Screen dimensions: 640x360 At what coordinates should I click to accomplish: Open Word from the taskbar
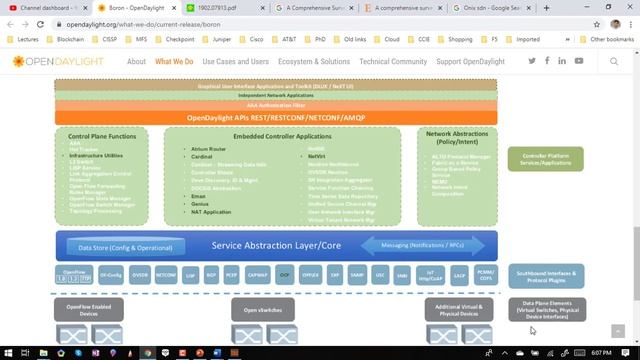[x=217, y=353]
